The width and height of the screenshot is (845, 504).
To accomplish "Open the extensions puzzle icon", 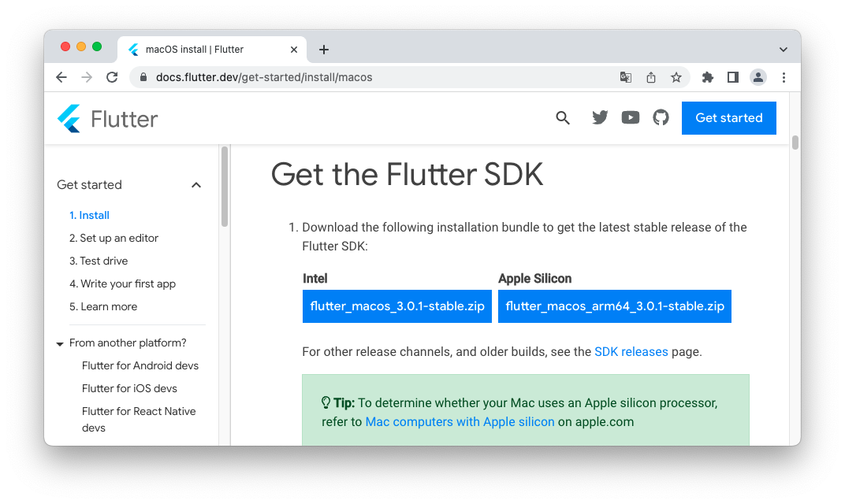I will 708,77.
